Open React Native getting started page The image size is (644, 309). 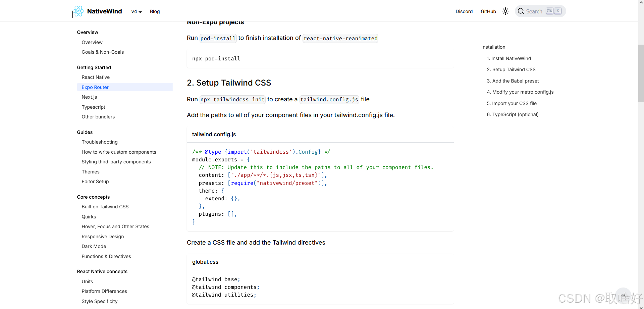(96, 77)
